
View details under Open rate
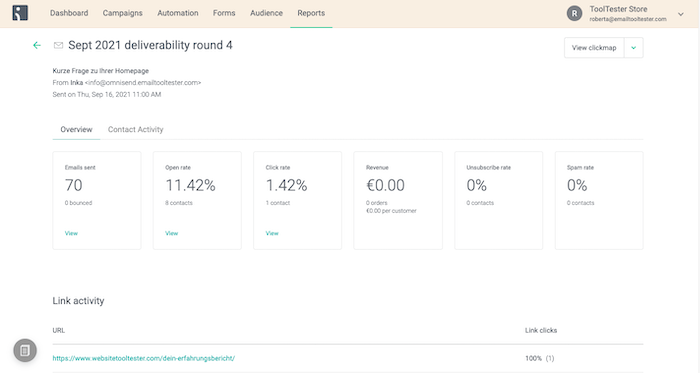tap(171, 233)
